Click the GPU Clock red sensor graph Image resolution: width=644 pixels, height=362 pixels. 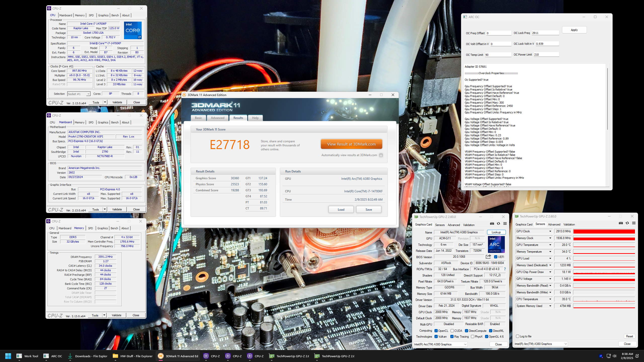point(604,231)
